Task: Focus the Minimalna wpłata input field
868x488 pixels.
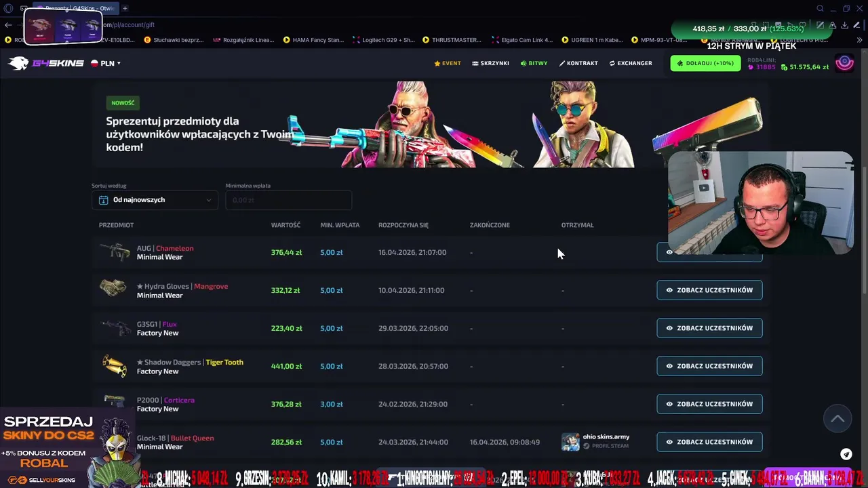Action: (x=288, y=200)
